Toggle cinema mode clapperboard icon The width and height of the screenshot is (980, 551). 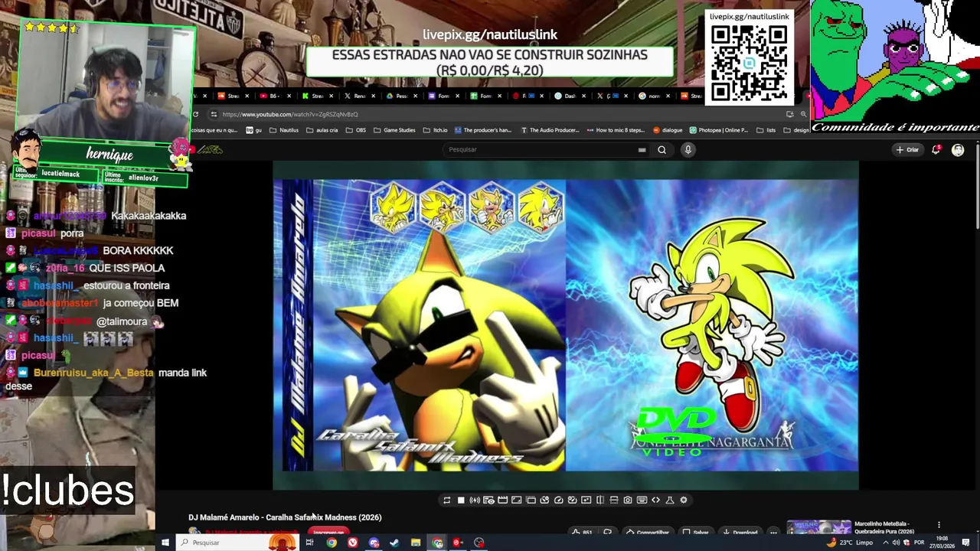pyautogui.click(x=502, y=500)
